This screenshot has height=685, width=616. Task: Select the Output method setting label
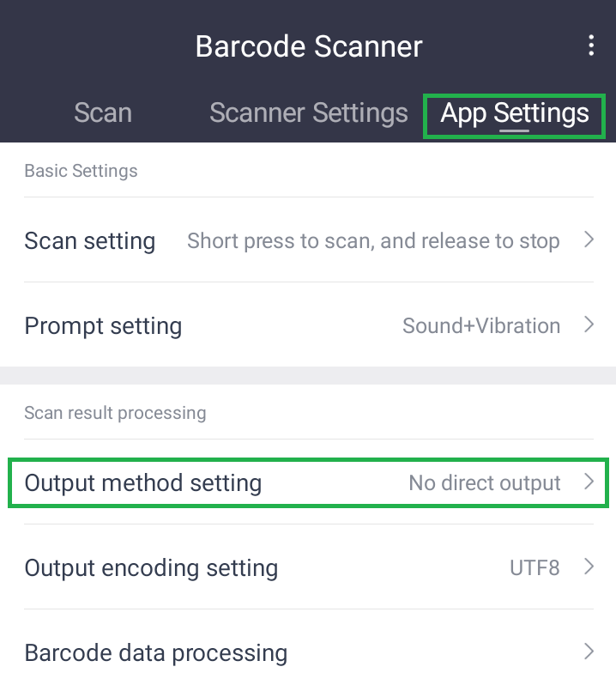coord(143,483)
